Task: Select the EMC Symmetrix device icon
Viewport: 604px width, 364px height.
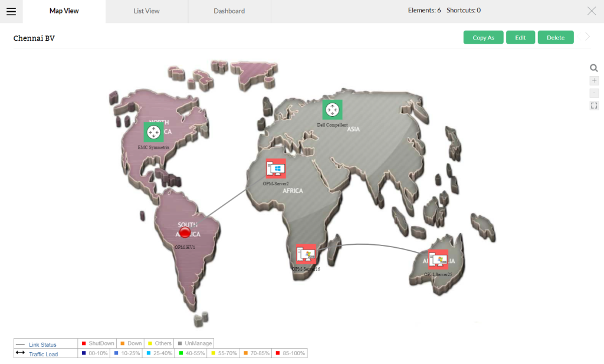Action: pyautogui.click(x=153, y=132)
